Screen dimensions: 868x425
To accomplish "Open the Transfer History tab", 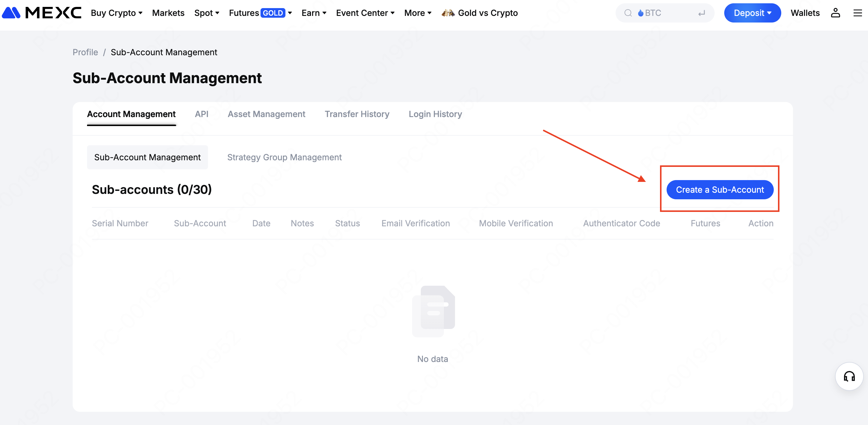I will tap(357, 114).
